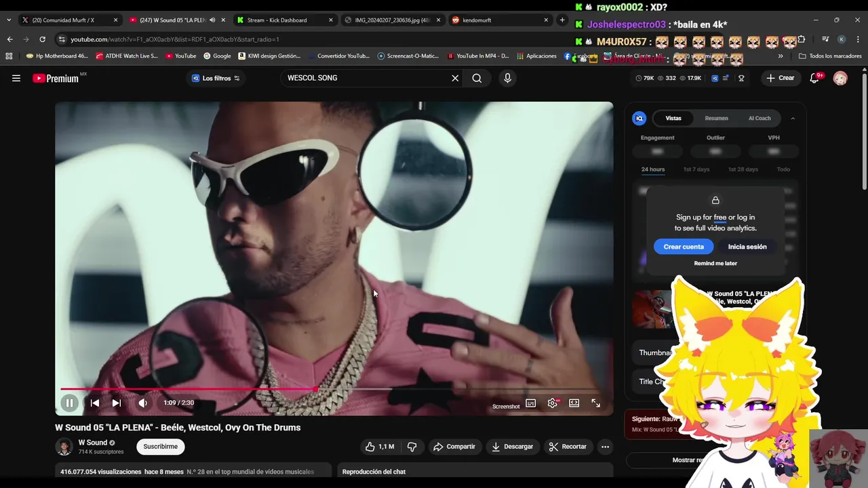The width and height of the screenshot is (868, 488).
Task: Subscribe with the Suscribirme button
Action: pos(161,447)
